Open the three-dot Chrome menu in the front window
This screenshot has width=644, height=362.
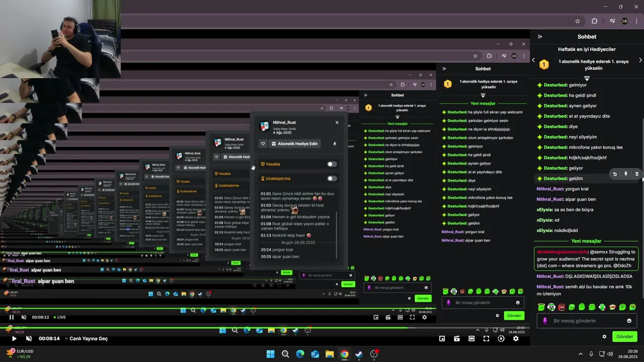click(x=636, y=21)
